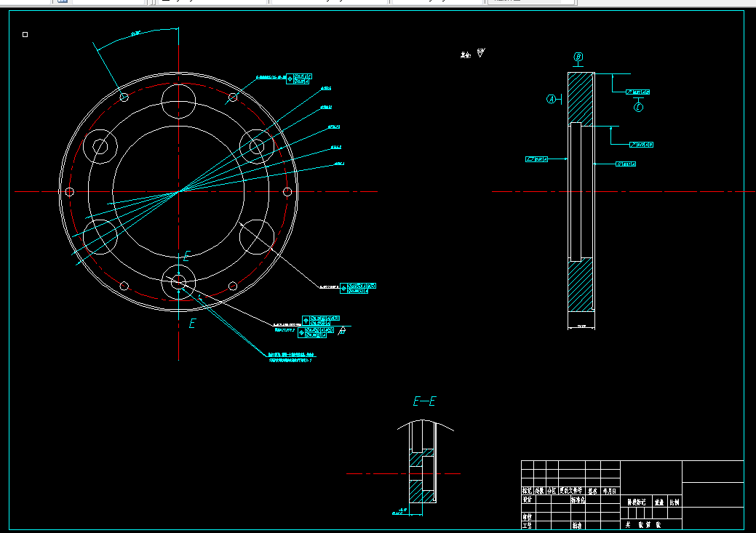Click the 比例 title block cell
Image resolution: width=756 pixels, height=533 pixels.
click(674, 502)
